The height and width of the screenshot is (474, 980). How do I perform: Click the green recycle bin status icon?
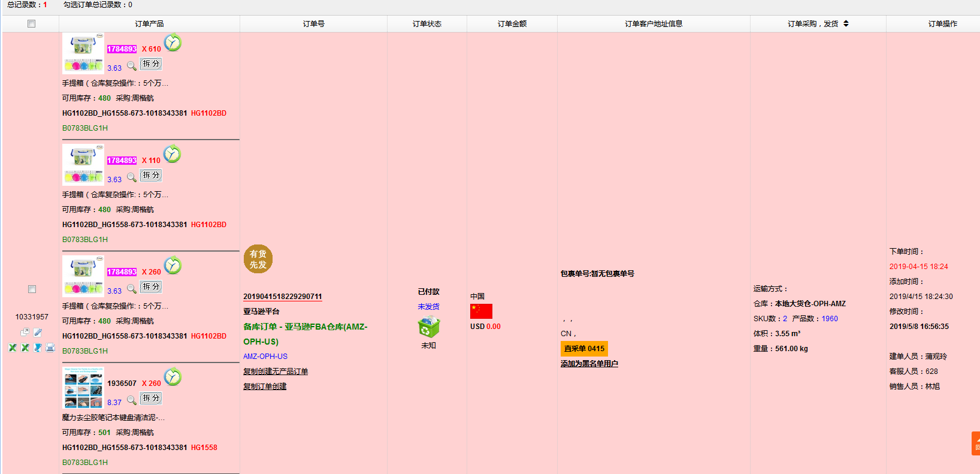click(x=429, y=327)
